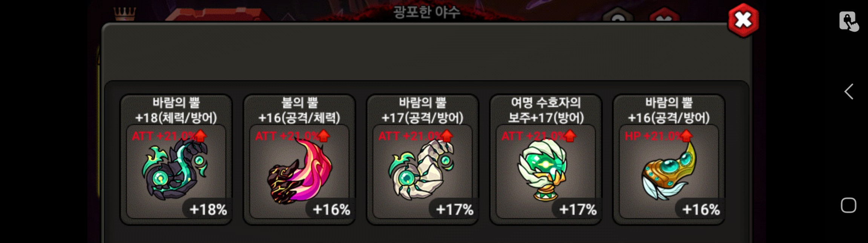Close the item popup with red X

(x=743, y=20)
